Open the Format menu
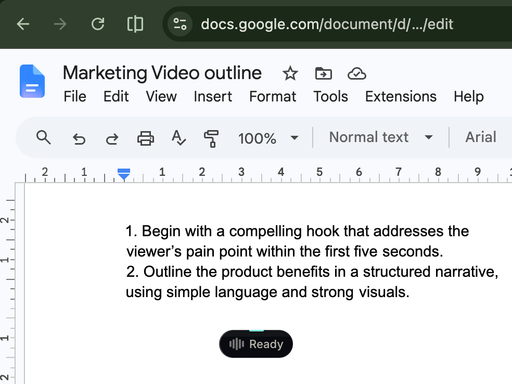This screenshot has width=512, height=384. pyautogui.click(x=272, y=97)
